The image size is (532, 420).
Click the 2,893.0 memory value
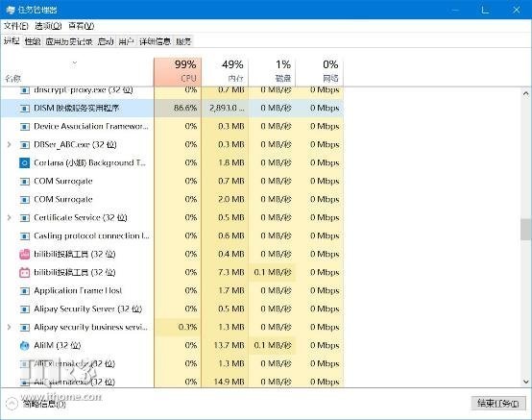227,108
